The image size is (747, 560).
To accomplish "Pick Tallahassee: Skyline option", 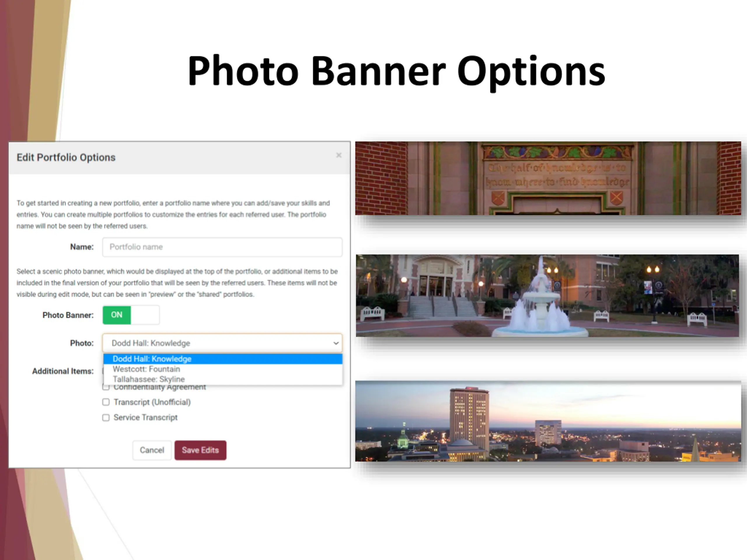I will coord(223,379).
